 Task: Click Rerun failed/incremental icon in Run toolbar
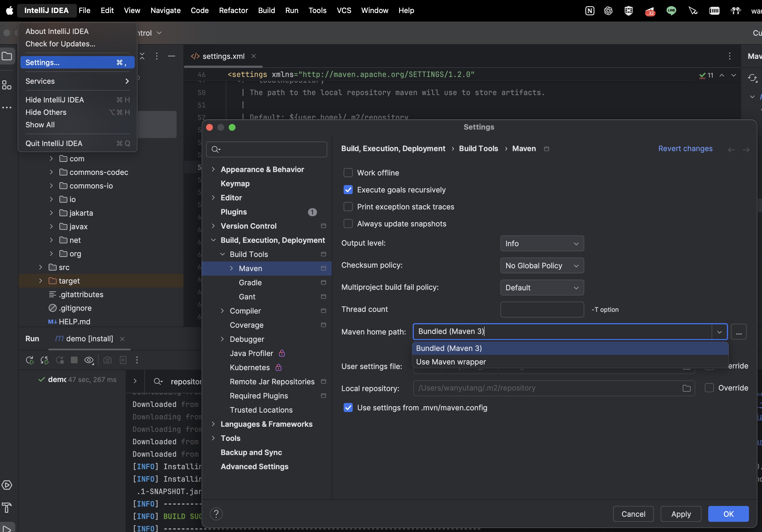[44, 360]
